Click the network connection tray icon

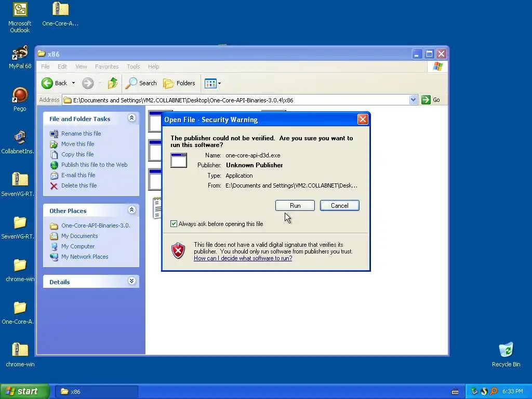click(474, 392)
